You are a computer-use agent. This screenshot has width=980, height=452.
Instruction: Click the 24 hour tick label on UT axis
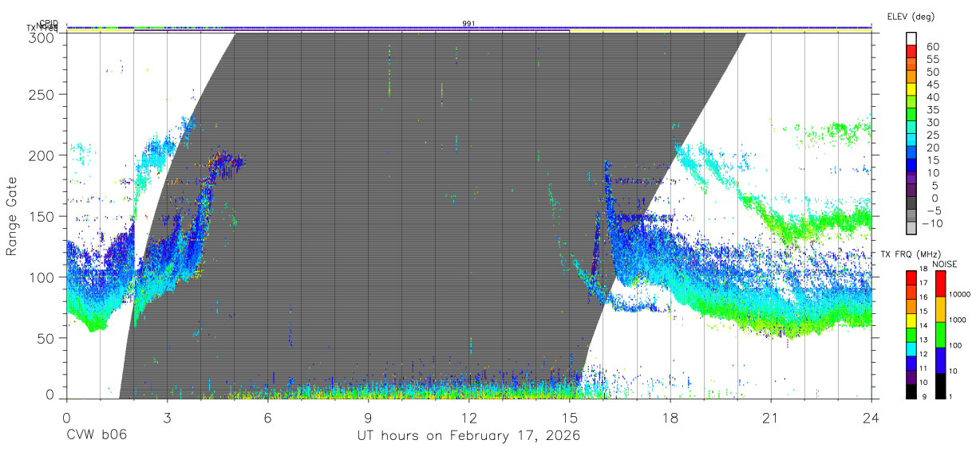pyautogui.click(x=871, y=417)
